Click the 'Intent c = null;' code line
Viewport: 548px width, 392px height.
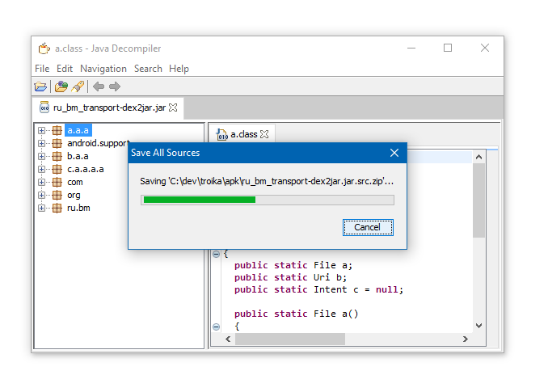pyautogui.click(x=358, y=289)
